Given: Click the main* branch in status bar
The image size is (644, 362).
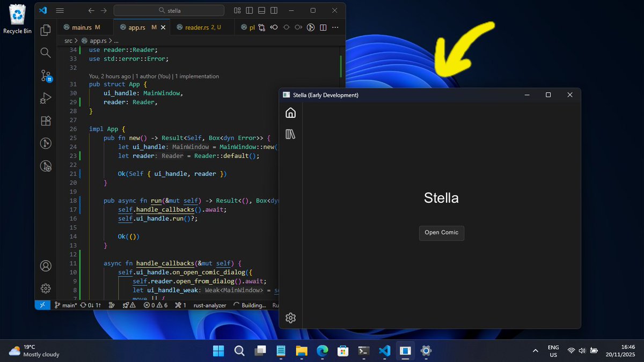Looking at the screenshot, I should pyautogui.click(x=65, y=305).
